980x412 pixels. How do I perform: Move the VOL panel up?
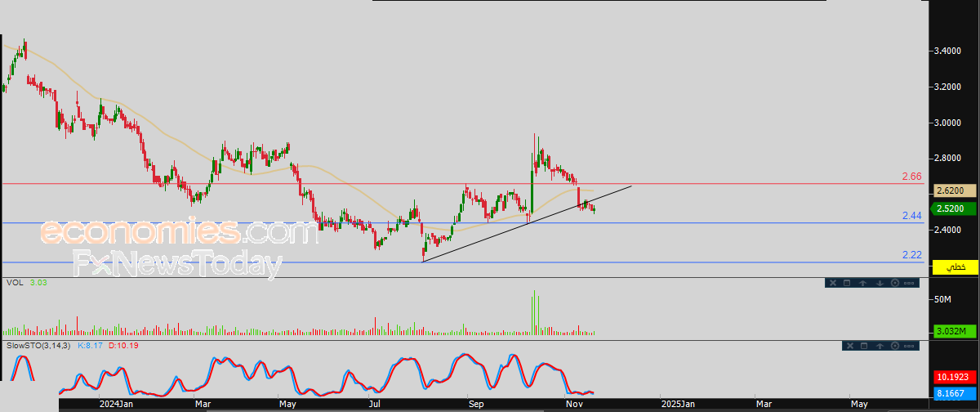[863, 283]
